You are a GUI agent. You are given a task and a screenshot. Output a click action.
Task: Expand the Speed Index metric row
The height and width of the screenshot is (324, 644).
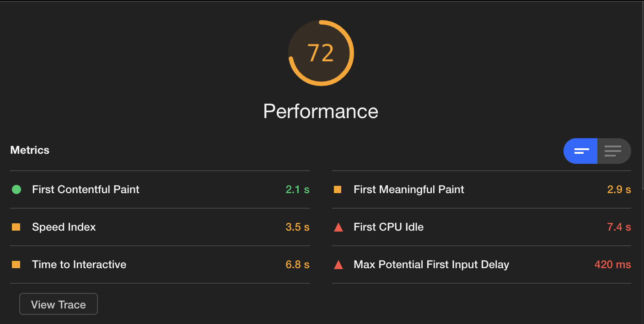(160, 227)
